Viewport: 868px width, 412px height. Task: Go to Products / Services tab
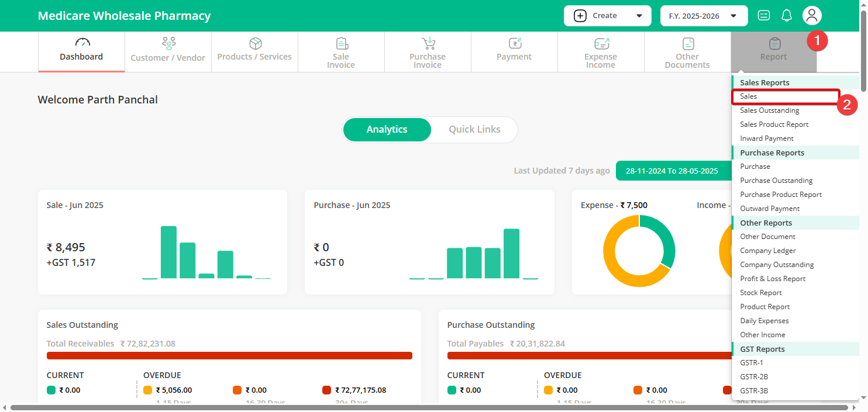[254, 51]
